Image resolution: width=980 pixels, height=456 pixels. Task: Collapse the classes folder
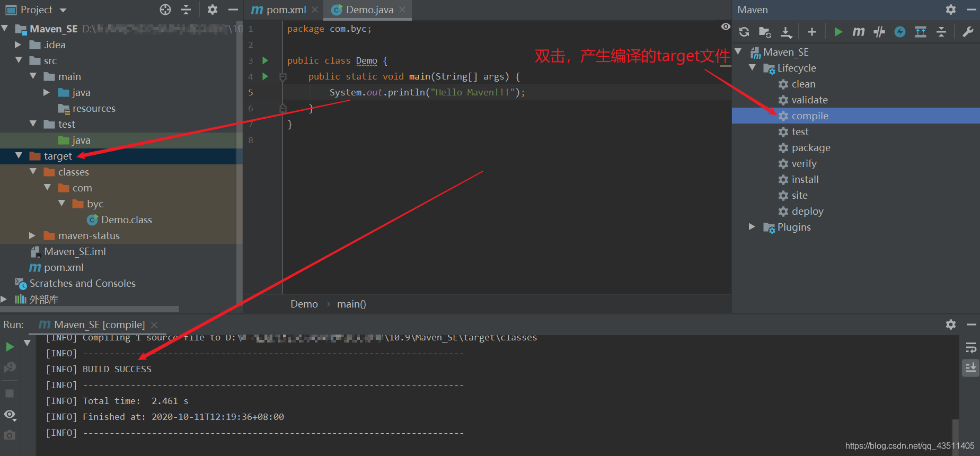33,172
